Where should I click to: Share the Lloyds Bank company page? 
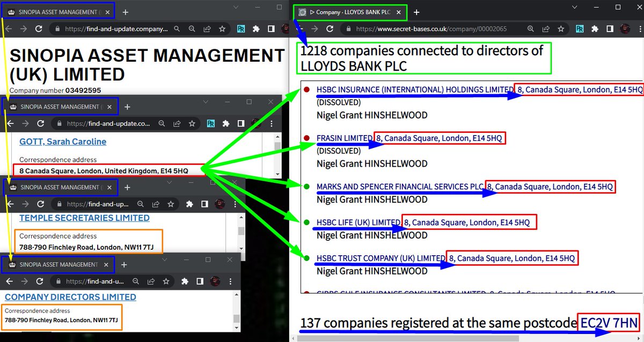pos(546,29)
